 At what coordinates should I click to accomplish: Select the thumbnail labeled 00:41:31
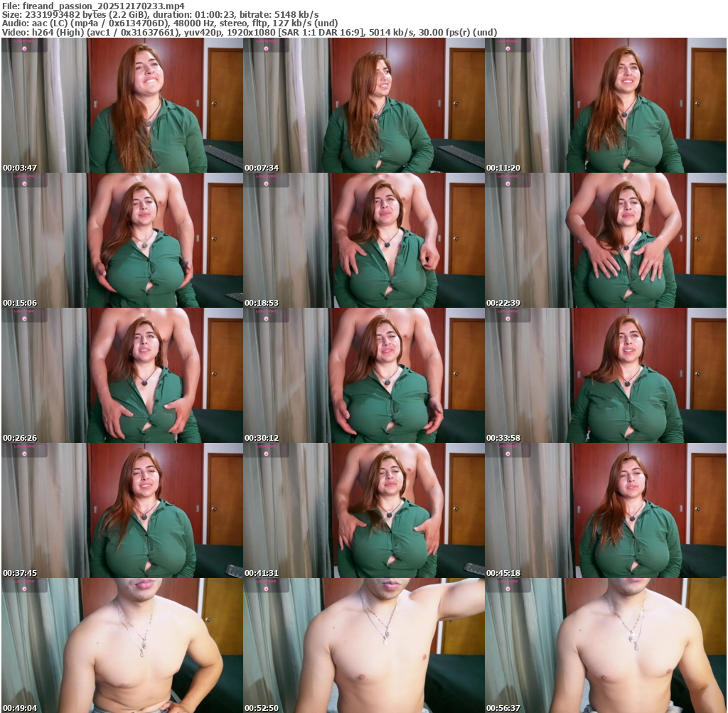363,510
